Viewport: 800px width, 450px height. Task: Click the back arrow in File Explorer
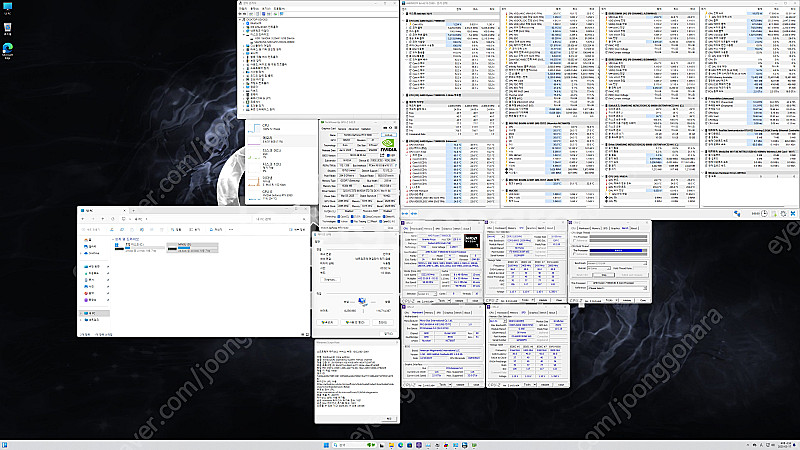coord(83,221)
